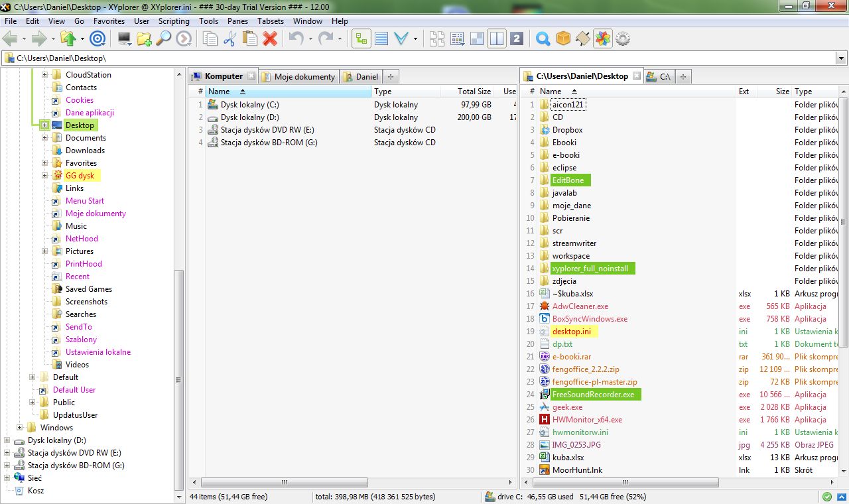Expand the Pictures tree node

tap(45, 251)
